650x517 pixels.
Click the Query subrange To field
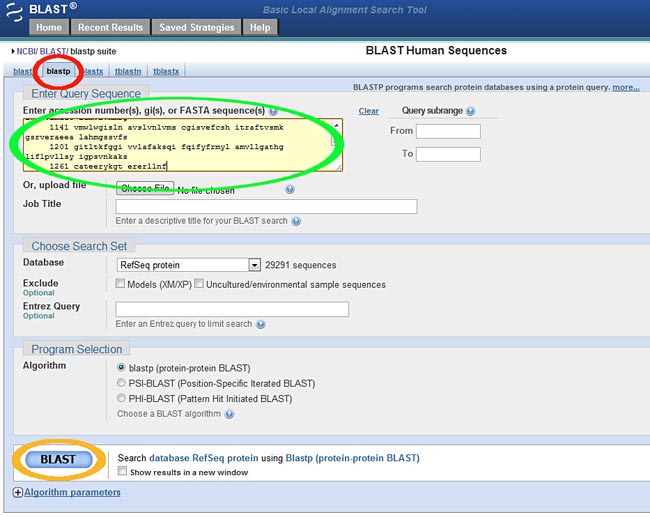click(448, 154)
